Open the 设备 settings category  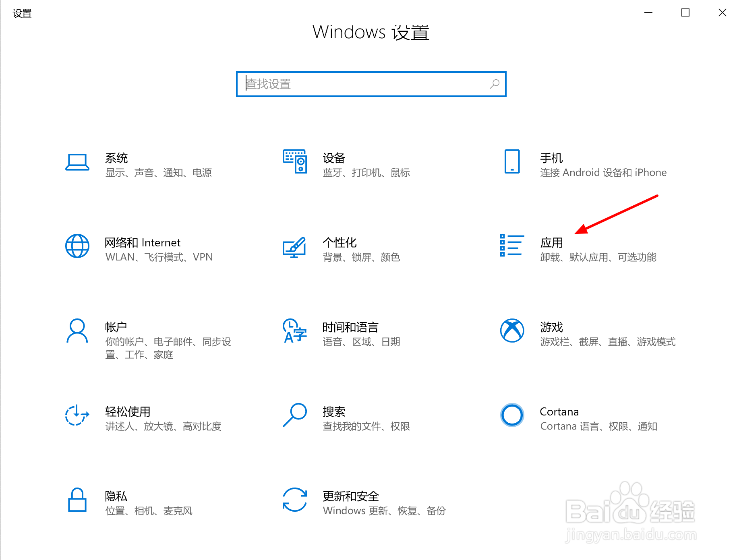click(x=334, y=158)
